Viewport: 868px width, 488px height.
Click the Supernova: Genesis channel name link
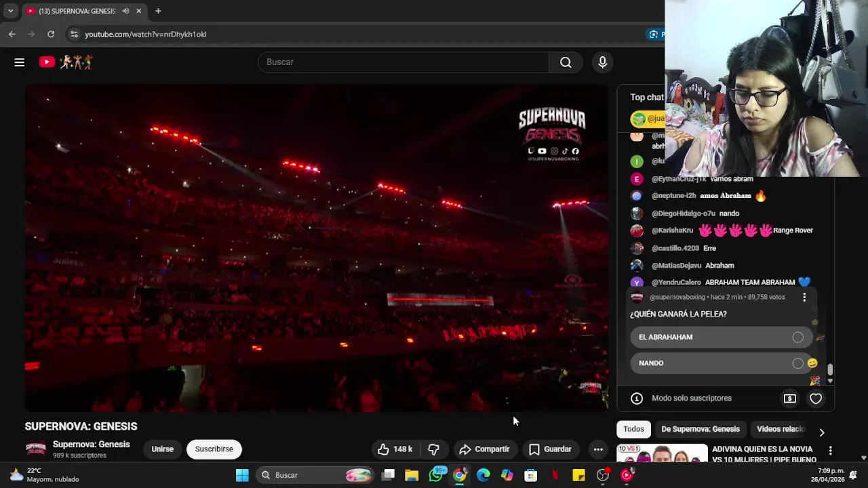(92, 445)
